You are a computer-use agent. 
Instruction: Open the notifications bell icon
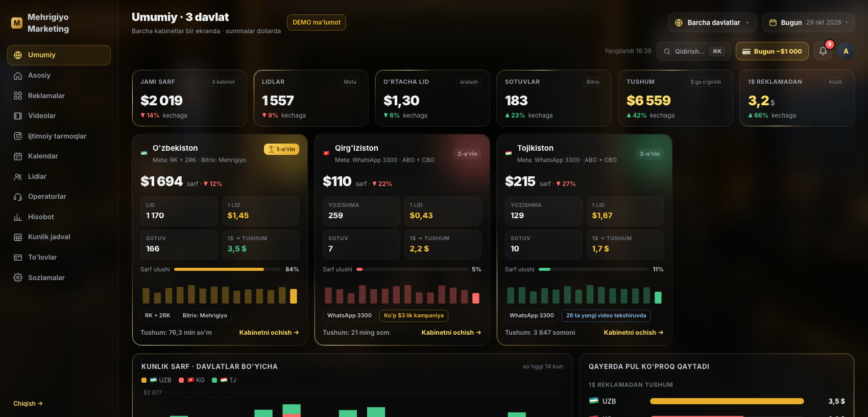823,51
